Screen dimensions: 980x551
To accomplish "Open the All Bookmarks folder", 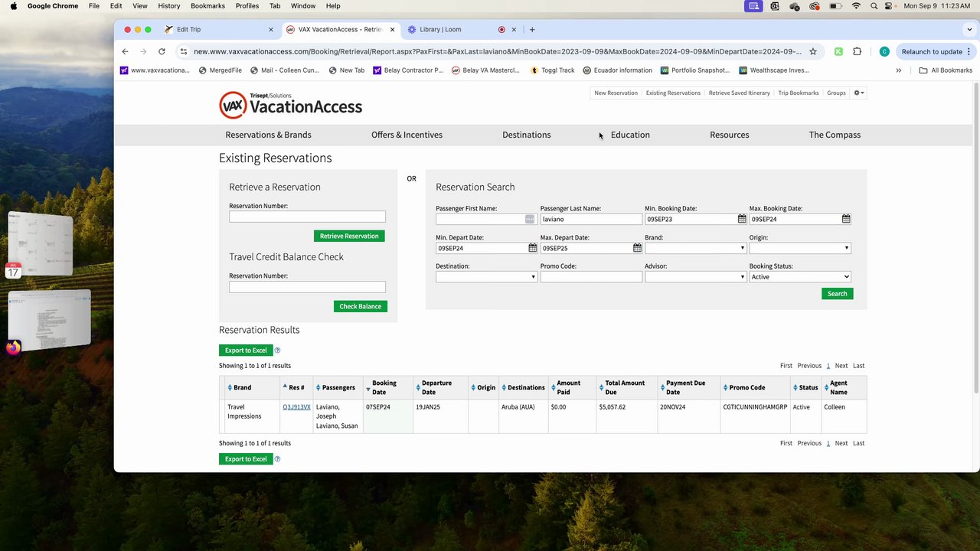I will [x=946, y=70].
